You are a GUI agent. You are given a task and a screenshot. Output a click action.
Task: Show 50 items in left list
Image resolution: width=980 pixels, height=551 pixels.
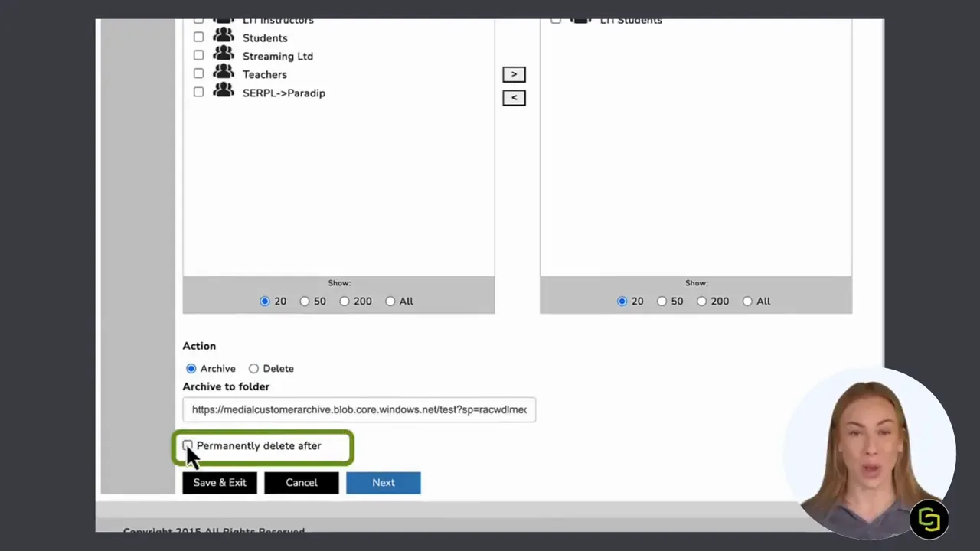pos(305,301)
